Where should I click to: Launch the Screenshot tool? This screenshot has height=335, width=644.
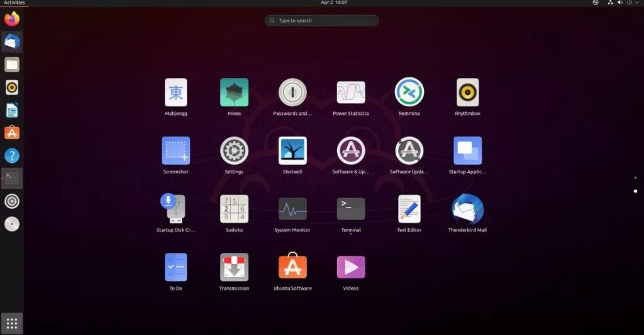point(176,151)
